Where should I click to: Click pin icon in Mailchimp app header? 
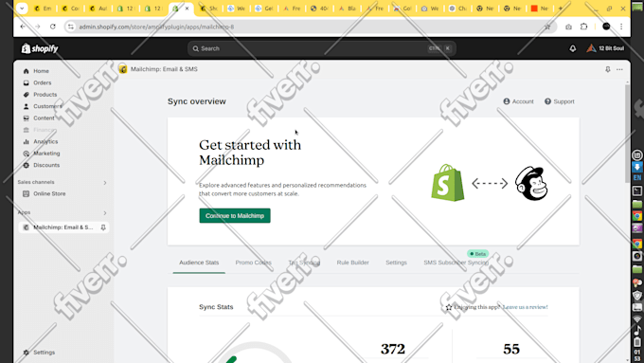click(x=608, y=69)
